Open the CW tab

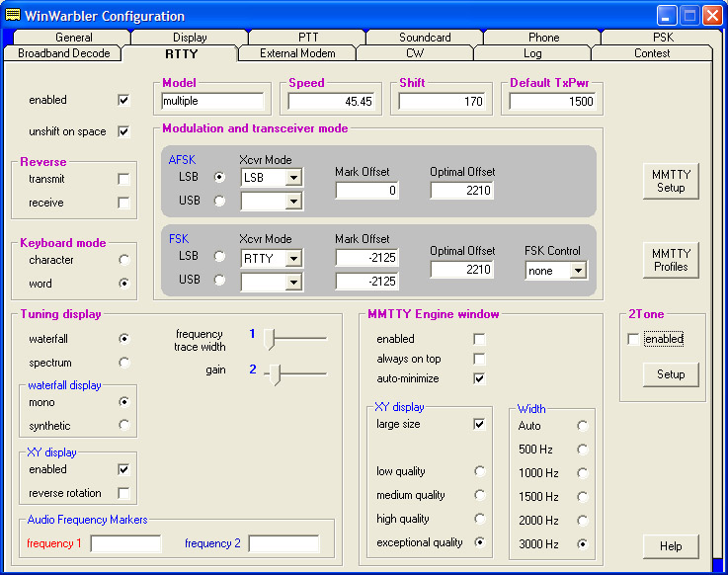[x=415, y=53]
